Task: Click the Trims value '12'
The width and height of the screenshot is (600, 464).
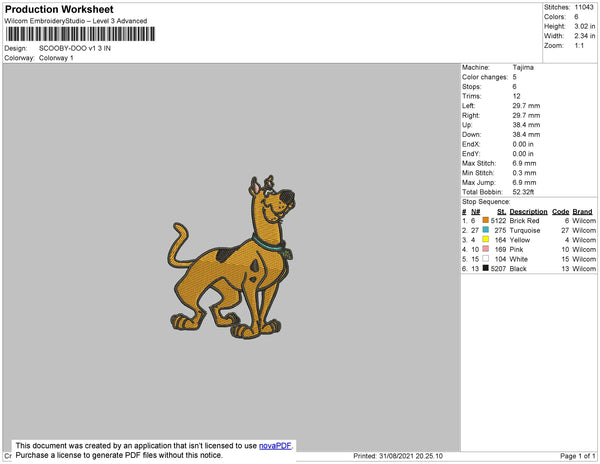Action: coord(517,96)
